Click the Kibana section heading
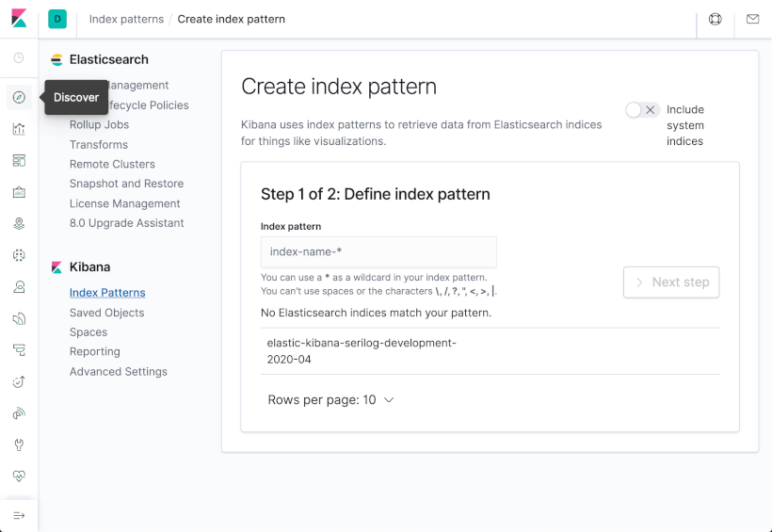The height and width of the screenshot is (532, 772). click(89, 267)
